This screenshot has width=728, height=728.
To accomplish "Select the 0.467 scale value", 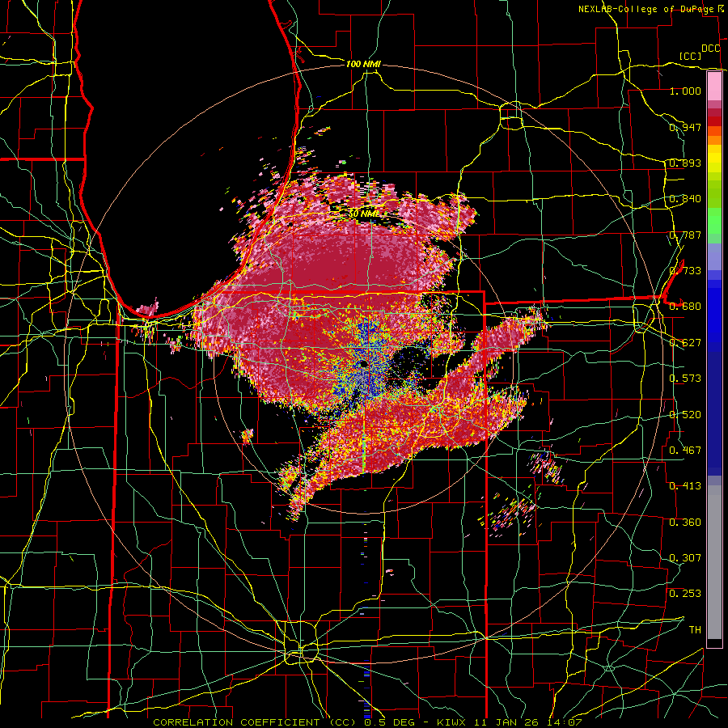I will pyautogui.click(x=685, y=451).
